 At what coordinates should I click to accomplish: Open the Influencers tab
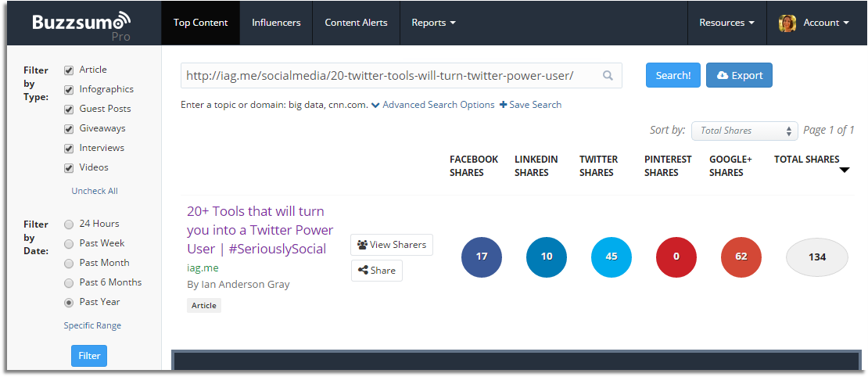click(276, 23)
